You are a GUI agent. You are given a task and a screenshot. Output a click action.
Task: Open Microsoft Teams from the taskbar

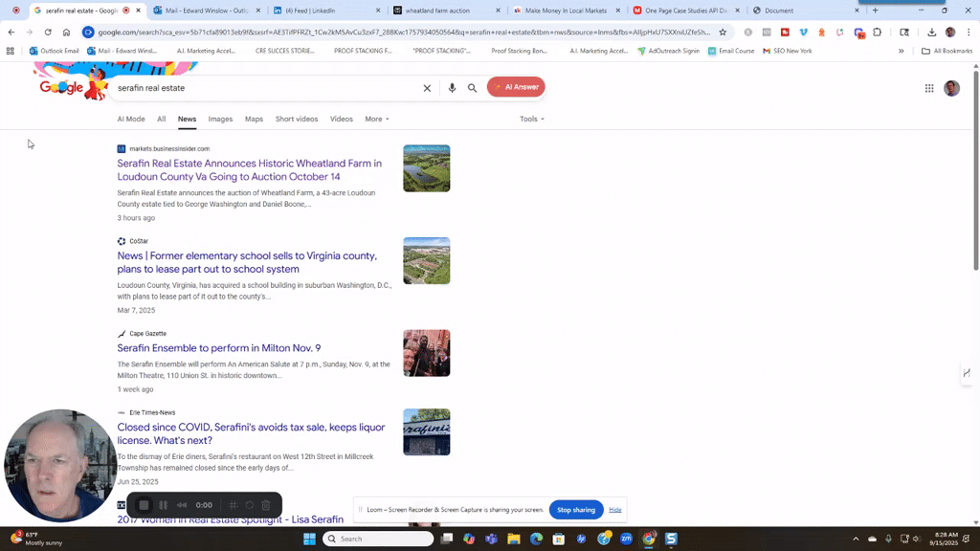click(491, 539)
